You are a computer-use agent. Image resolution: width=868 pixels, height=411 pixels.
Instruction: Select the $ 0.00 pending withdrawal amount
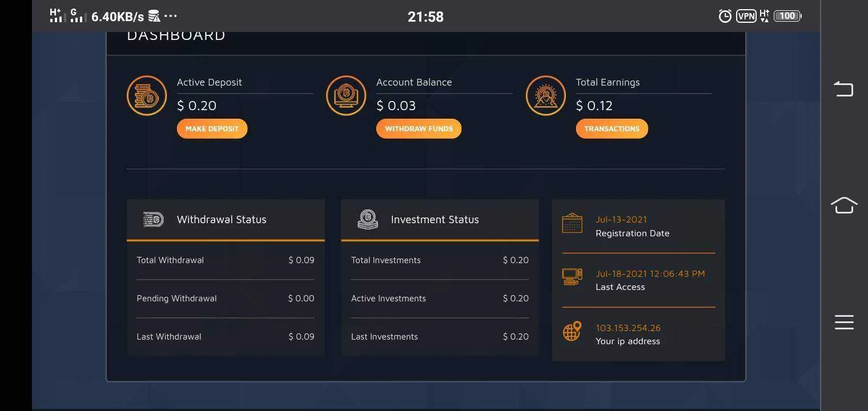(301, 299)
